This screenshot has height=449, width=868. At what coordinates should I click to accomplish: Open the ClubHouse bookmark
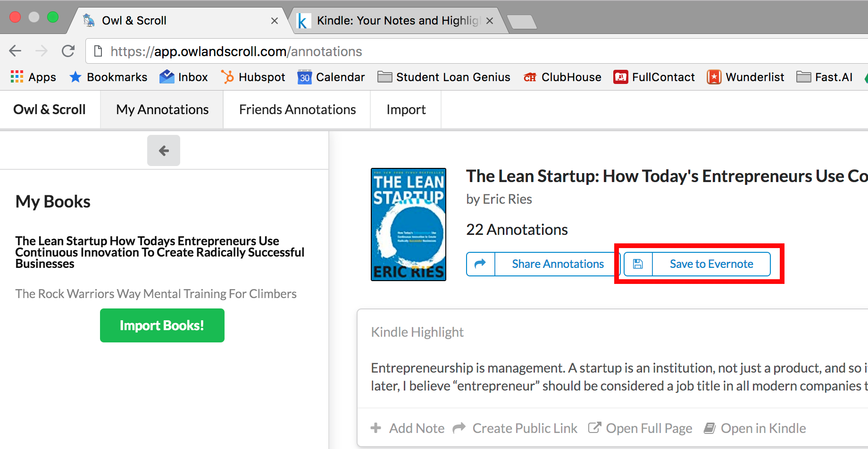pyautogui.click(x=562, y=77)
